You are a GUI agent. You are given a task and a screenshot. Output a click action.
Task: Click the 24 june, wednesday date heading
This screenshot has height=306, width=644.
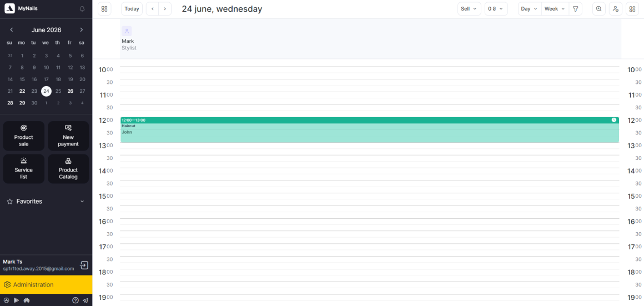tap(222, 9)
